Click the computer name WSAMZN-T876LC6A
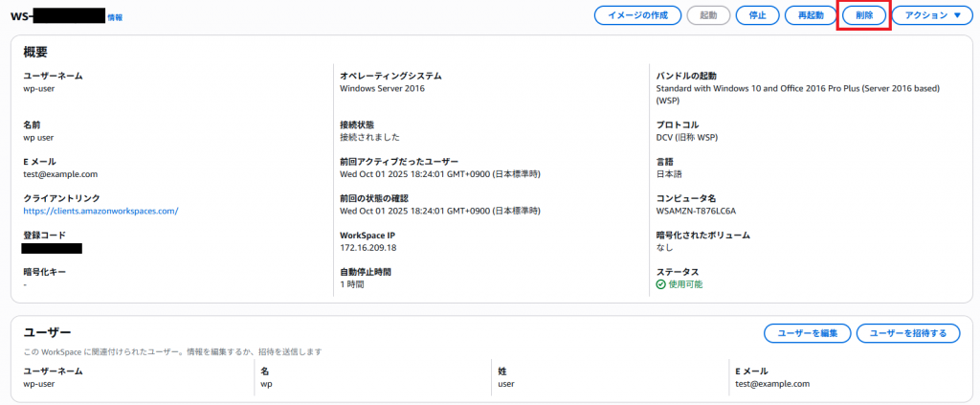 point(697,211)
